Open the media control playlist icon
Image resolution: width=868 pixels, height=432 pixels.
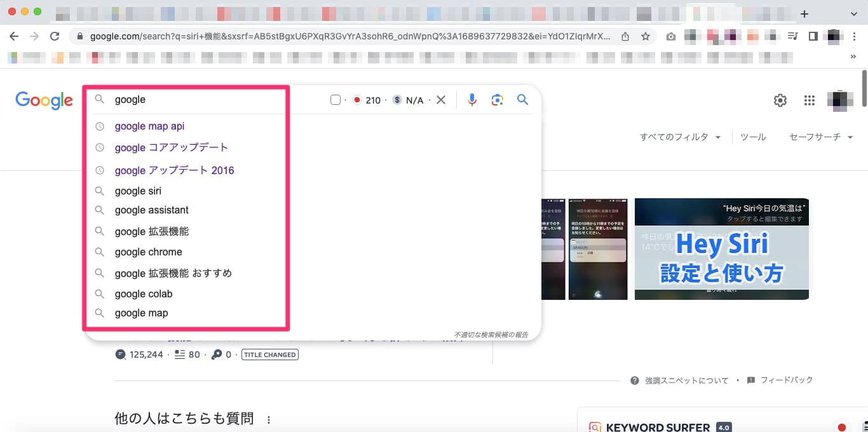click(792, 36)
